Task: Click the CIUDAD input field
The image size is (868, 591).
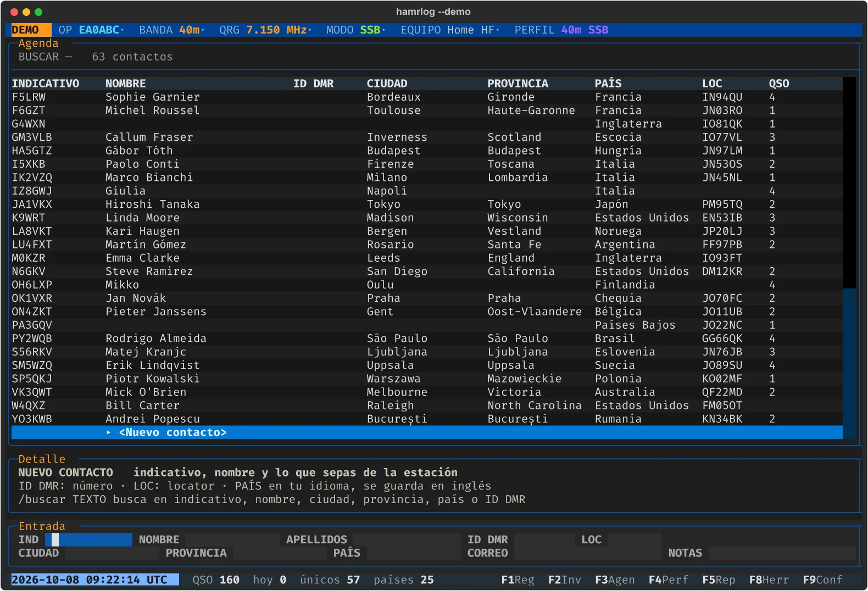Action: (x=112, y=553)
